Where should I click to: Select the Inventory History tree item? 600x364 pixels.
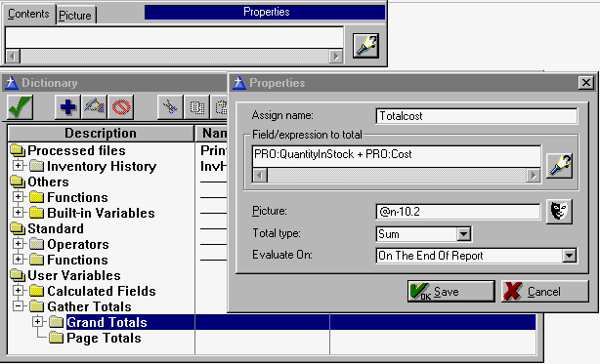pyautogui.click(x=102, y=166)
